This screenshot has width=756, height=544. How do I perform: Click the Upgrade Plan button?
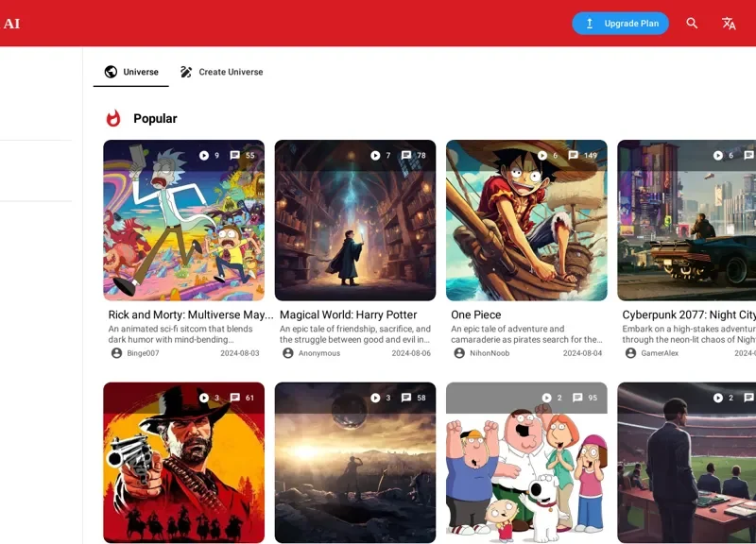point(620,23)
